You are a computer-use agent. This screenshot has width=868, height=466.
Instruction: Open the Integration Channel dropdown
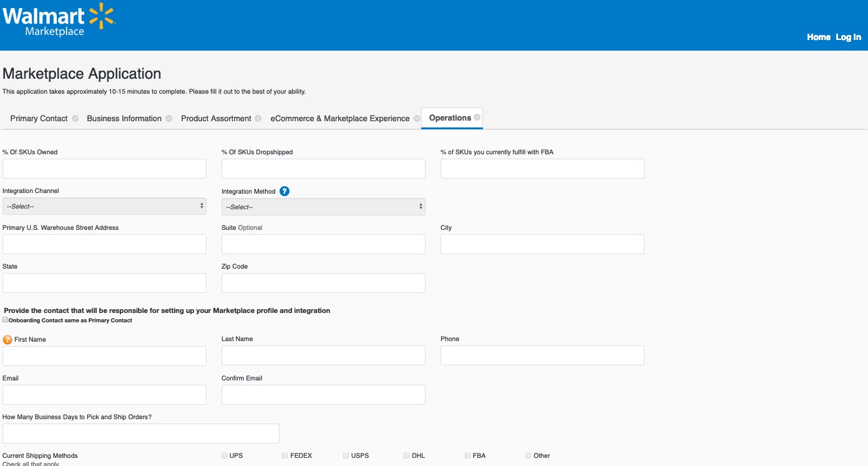[104, 206]
